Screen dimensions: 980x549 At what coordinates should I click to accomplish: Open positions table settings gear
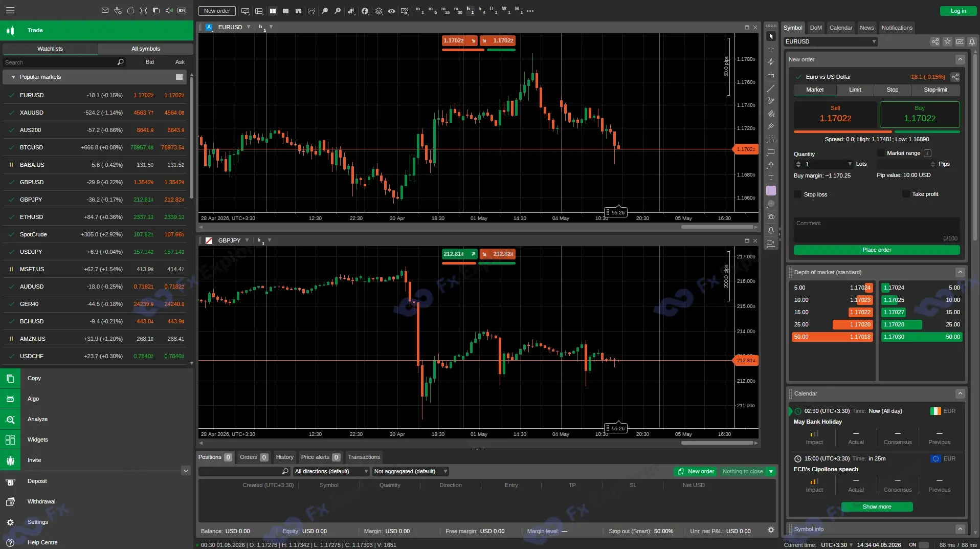(x=771, y=530)
